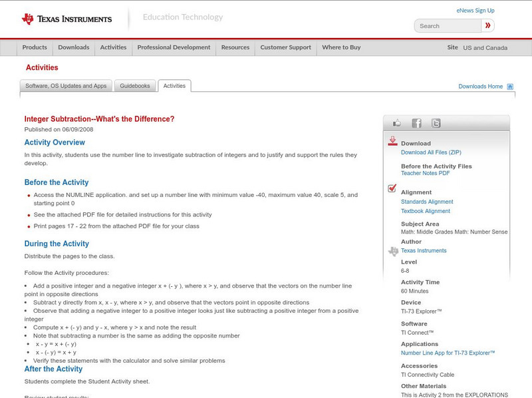Click the Activity Overview heading
This screenshot has height=398, width=532.
click(x=55, y=142)
